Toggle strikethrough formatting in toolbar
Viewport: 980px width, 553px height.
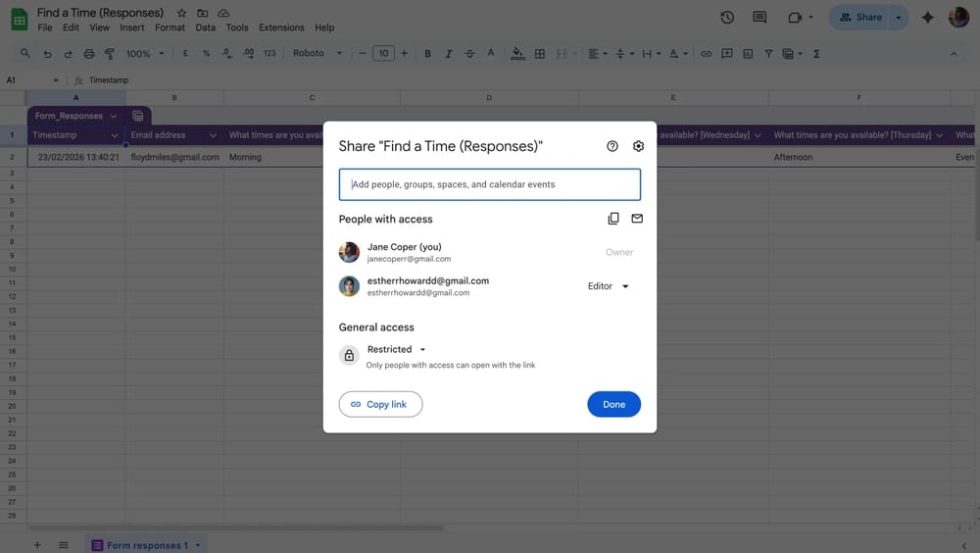point(469,54)
